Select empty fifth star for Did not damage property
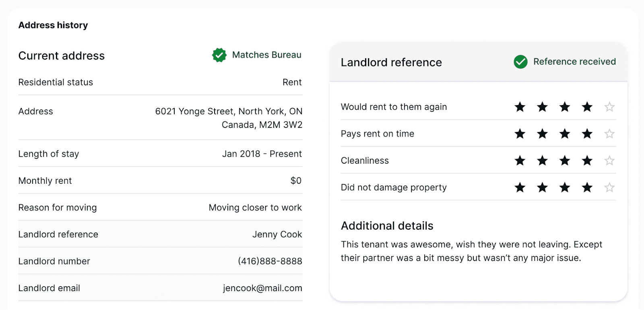 609,187
